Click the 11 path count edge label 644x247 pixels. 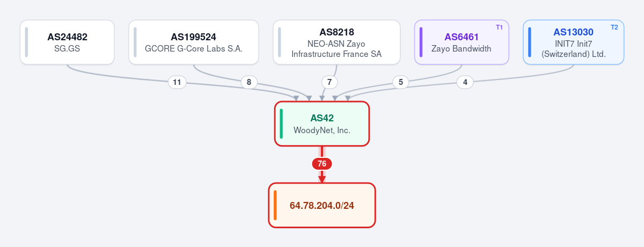177,82
